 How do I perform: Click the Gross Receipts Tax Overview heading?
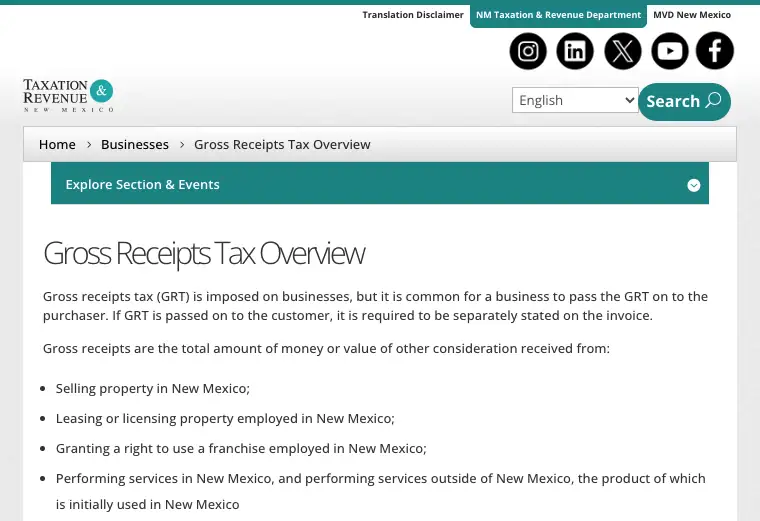coord(204,253)
